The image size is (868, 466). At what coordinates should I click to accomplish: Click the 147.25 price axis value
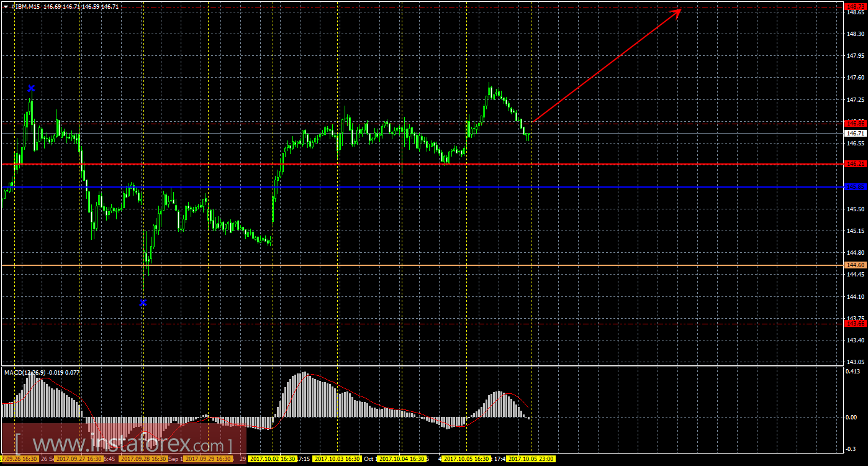[x=854, y=99]
